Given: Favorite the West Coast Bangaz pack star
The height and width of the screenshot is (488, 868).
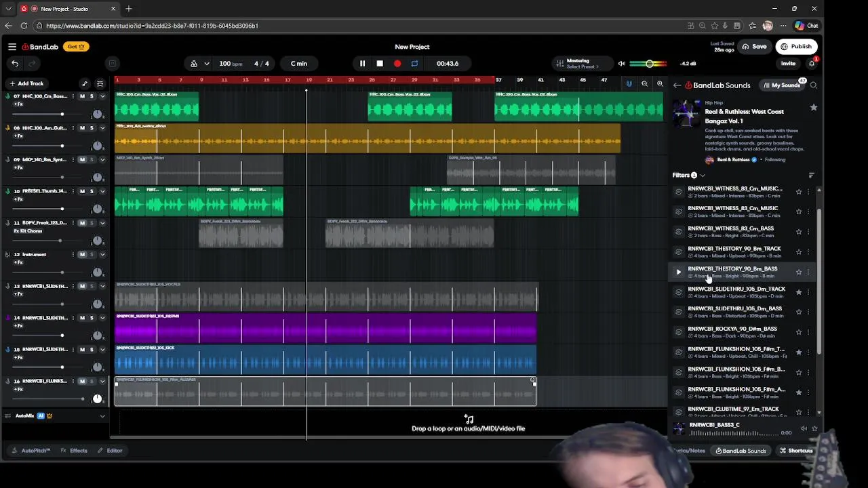Looking at the screenshot, I should tap(814, 107).
